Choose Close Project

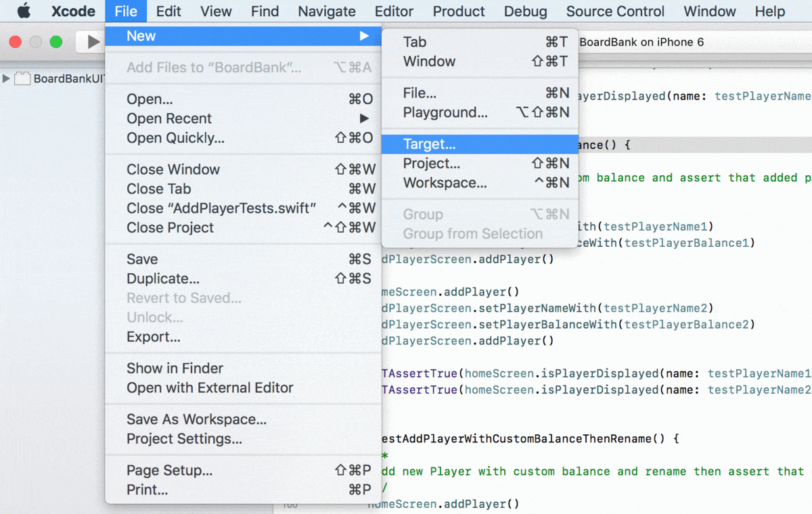click(x=243, y=227)
